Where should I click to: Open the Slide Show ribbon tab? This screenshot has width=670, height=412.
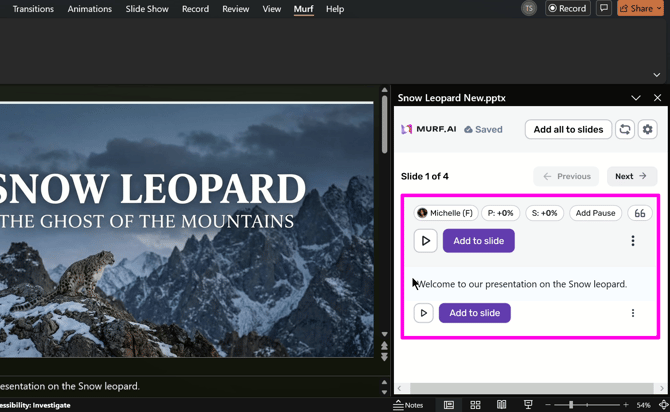coord(147,9)
